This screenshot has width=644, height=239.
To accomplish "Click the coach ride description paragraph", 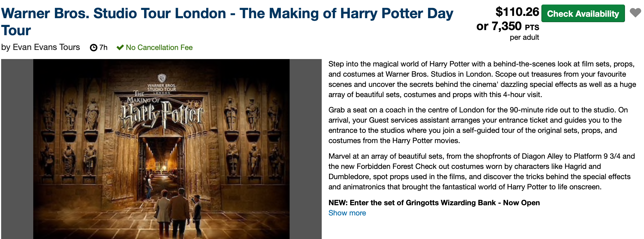I will coord(478,125).
